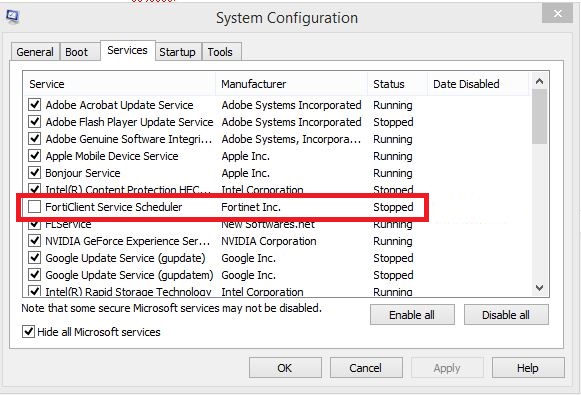
Task: Sort by the Manufacturer column header
Action: 292,84
